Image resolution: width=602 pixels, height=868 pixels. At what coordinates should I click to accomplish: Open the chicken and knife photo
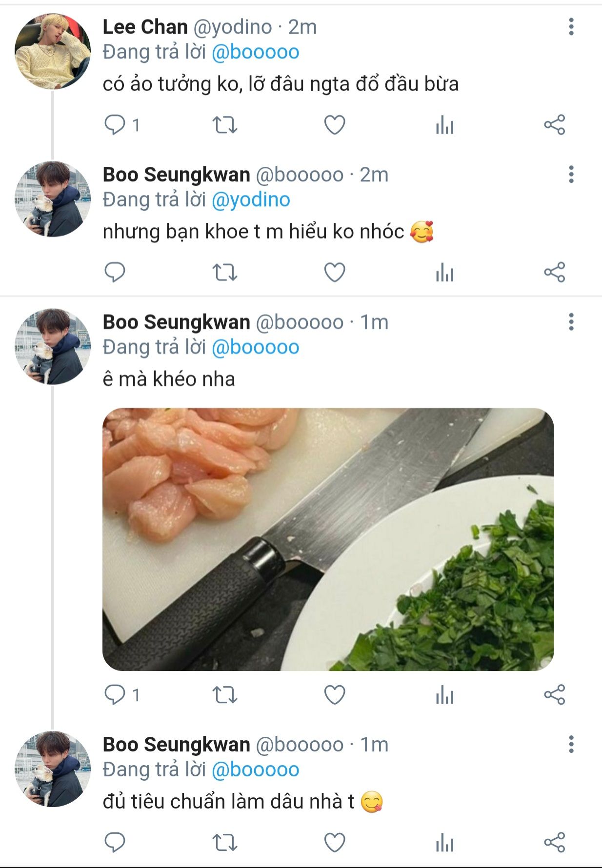tap(328, 539)
